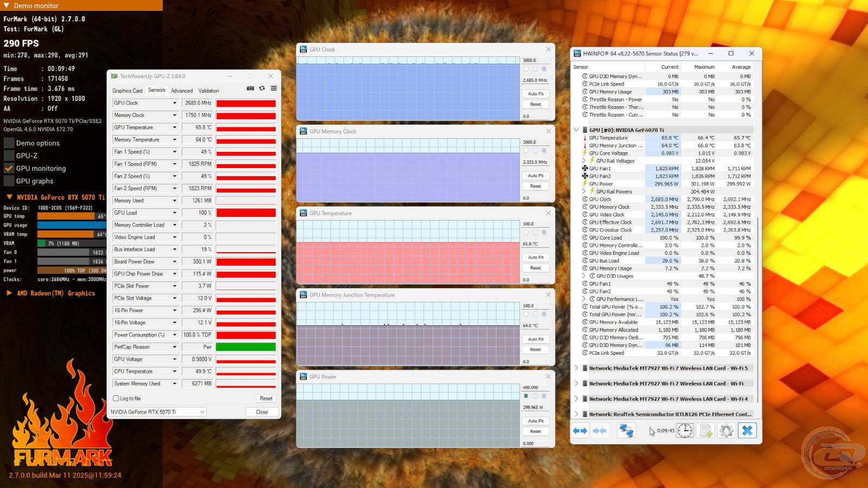Click the HWiNFO title bar app icon
This screenshot has width=868, height=488.
pyautogui.click(x=577, y=54)
